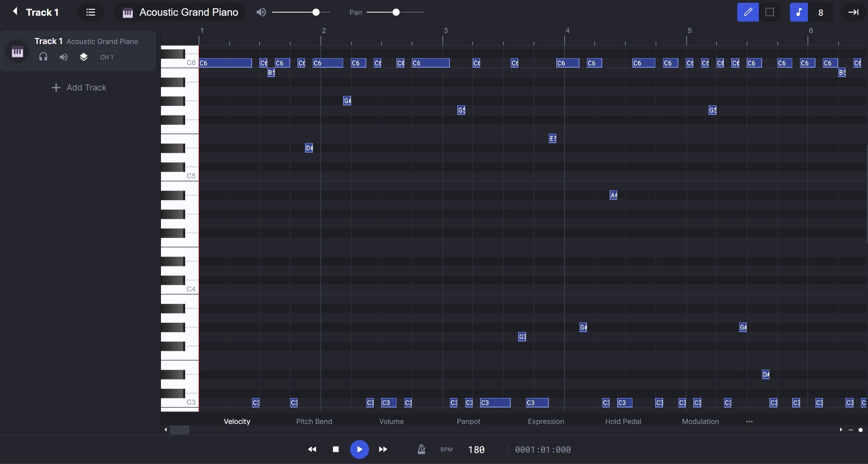Click the Pan slider handle
This screenshot has width=868, height=464.
pyautogui.click(x=396, y=13)
